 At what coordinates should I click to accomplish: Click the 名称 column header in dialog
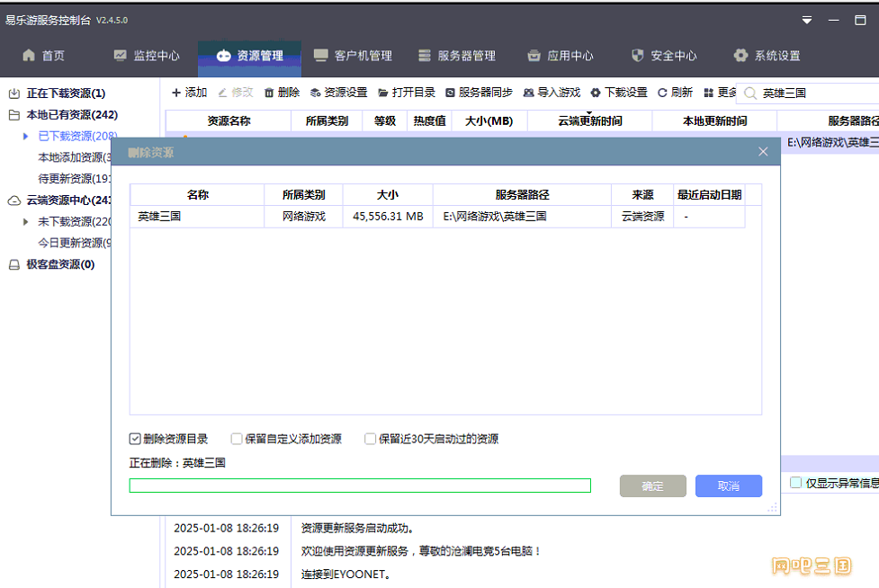pos(197,195)
